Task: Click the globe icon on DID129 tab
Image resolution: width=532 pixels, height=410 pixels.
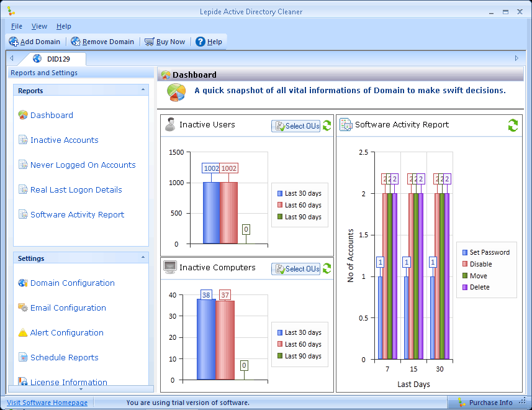Action: click(37, 58)
